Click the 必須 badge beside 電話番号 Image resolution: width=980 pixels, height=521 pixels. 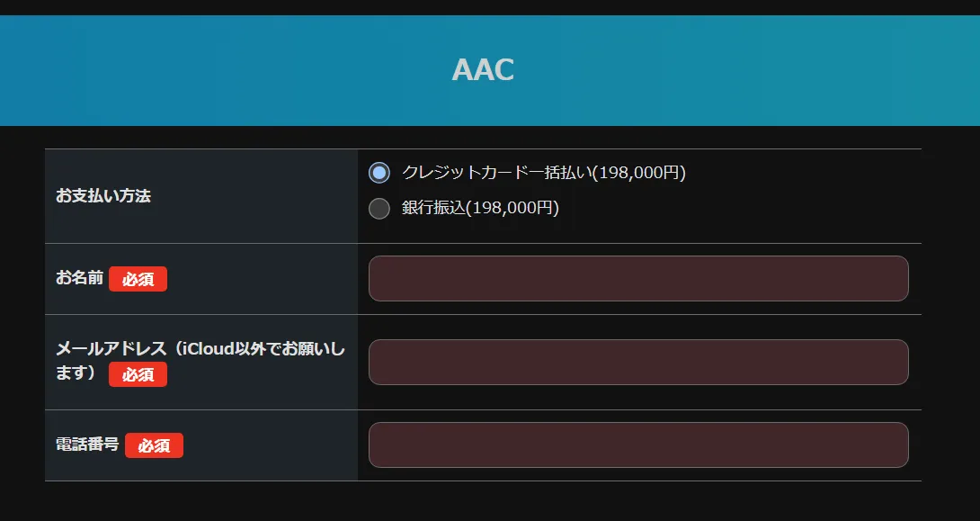(x=154, y=445)
